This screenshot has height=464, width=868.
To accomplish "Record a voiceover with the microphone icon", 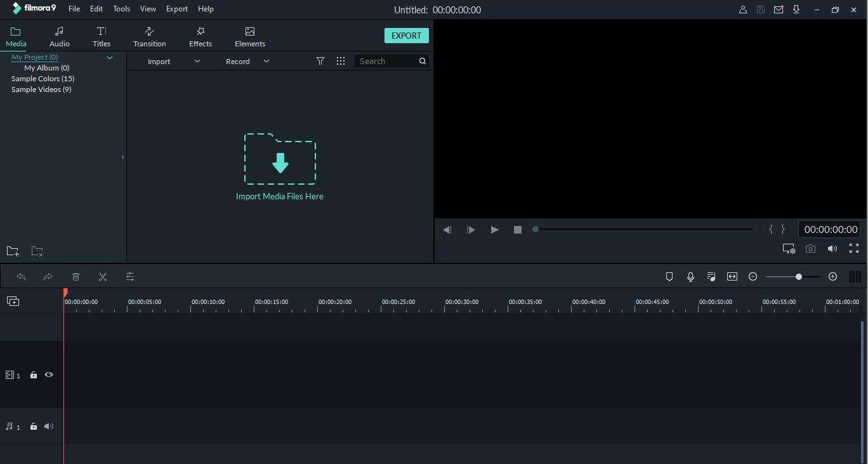I will 690,276.
